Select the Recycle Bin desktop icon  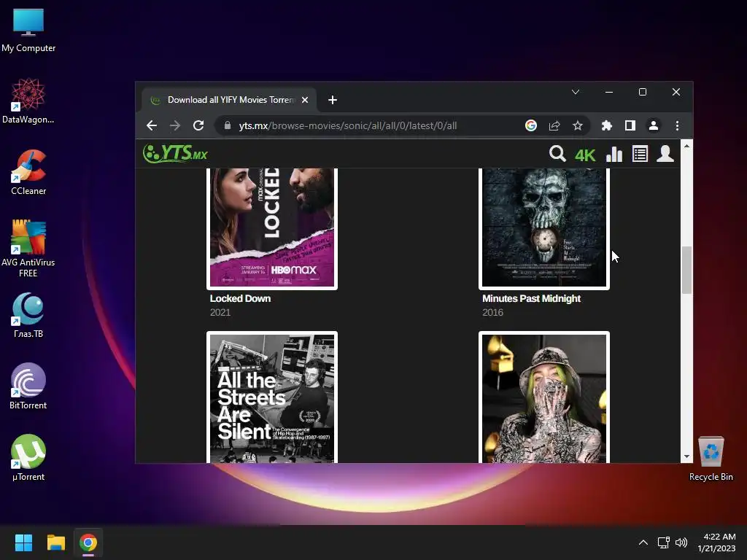711,459
